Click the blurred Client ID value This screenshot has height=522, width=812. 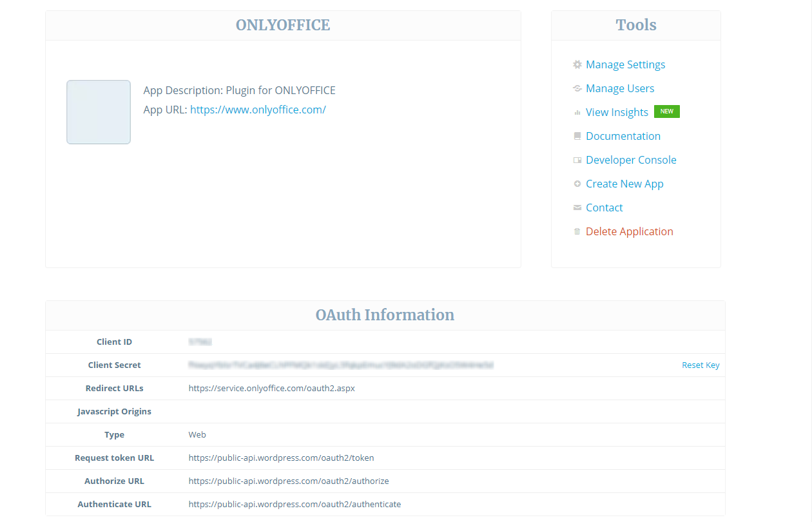coord(200,342)
